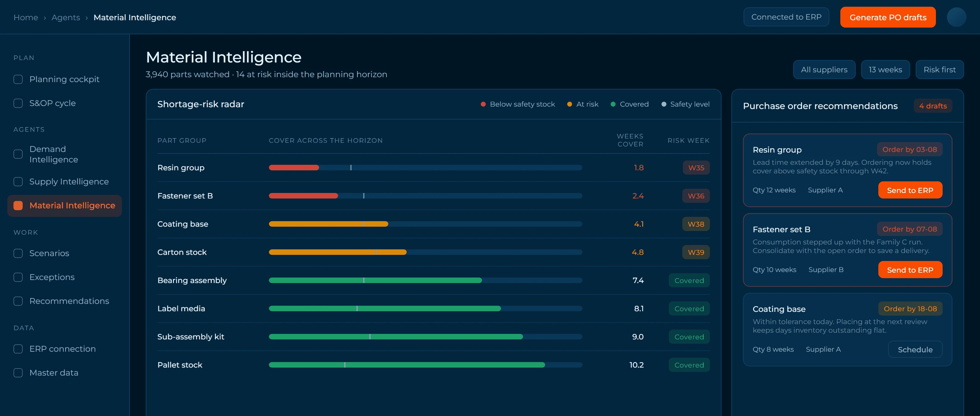The height and width of the screenshot is (416, 980).
Task: Click the Supply Intelligence square icon
Action: (x=18, y=182)
